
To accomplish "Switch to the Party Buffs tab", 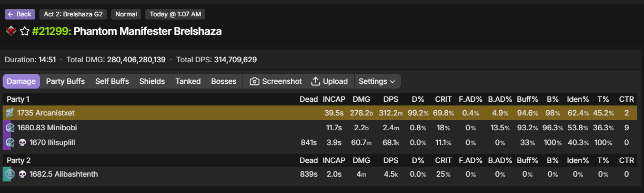I will (65, 81).
